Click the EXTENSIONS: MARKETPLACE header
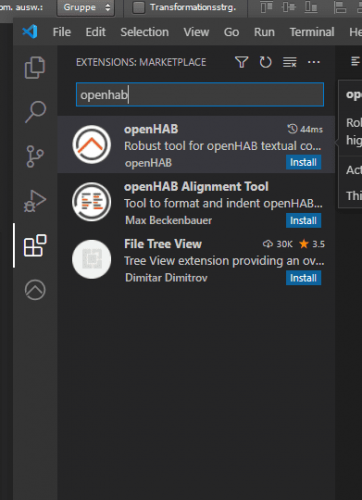Viewport: 362px width, 500px height. coord(141,62)
